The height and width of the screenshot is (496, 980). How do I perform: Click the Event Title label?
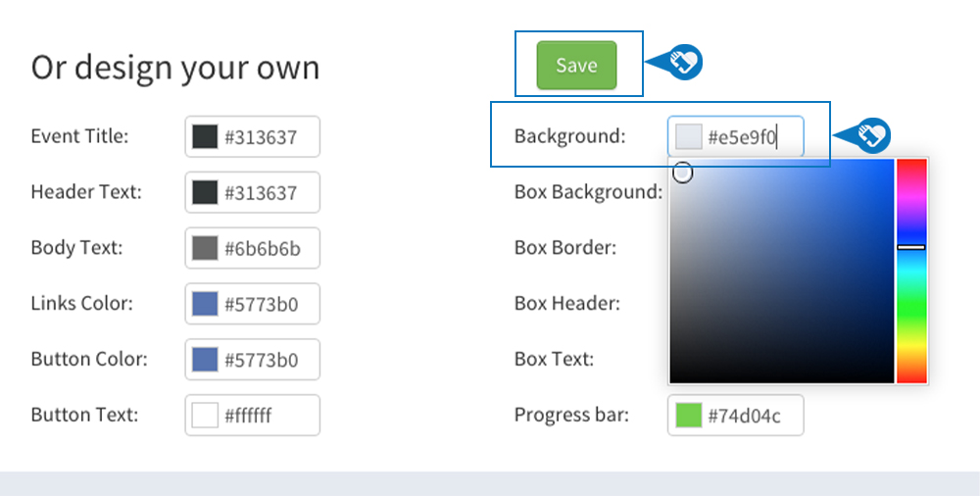(x=79, y=135)
